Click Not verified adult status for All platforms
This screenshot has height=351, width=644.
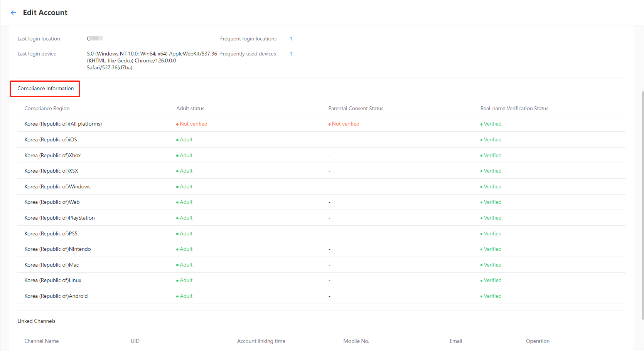point(193,124)
